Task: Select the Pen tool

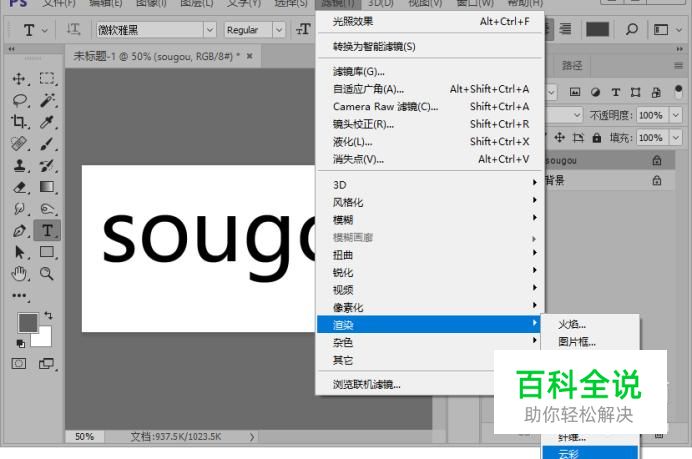Action: click(x=19, y=230)
